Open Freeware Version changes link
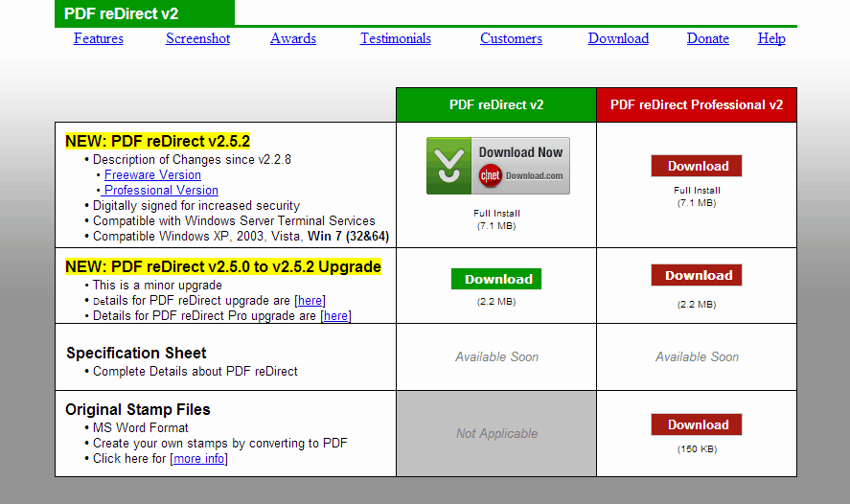Viewport: 850px width, 504px height. click(152, 175)
